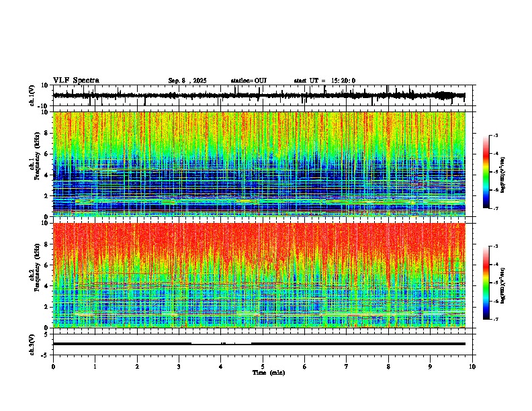Click the "VLF Spectra" plot title
The image size is (532, 411).
pos(76,80)
